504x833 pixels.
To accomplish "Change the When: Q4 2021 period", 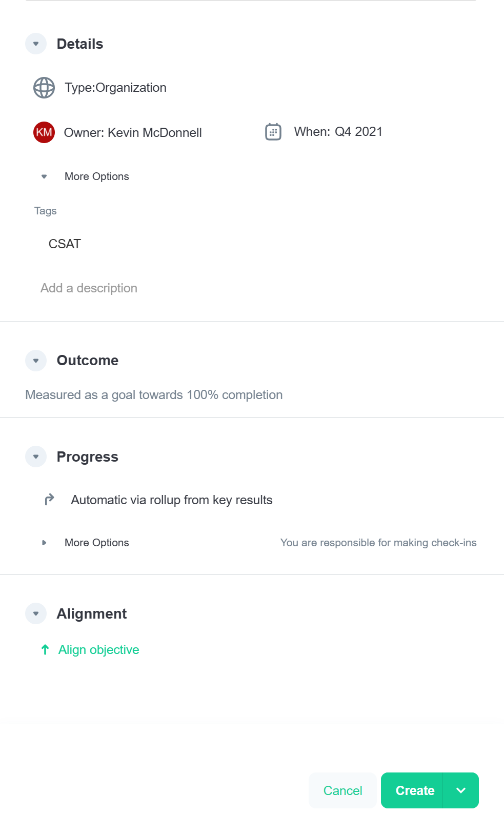I will 338,132.
